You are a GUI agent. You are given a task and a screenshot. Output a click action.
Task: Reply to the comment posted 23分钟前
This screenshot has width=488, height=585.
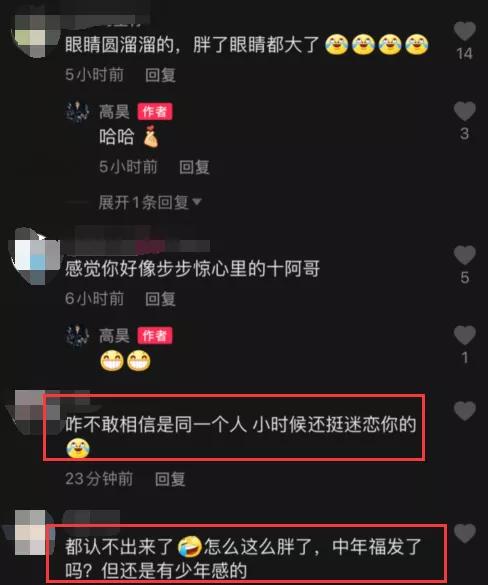point(170,479)
